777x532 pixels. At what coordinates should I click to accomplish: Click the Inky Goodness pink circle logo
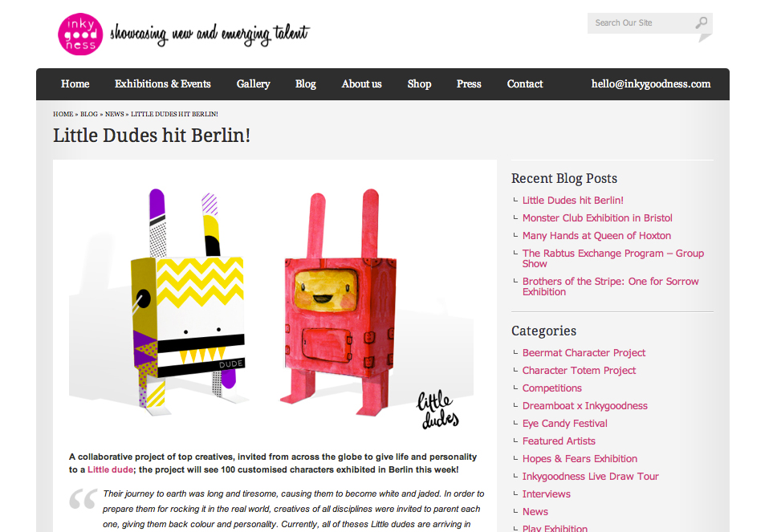tap(80, 35)
